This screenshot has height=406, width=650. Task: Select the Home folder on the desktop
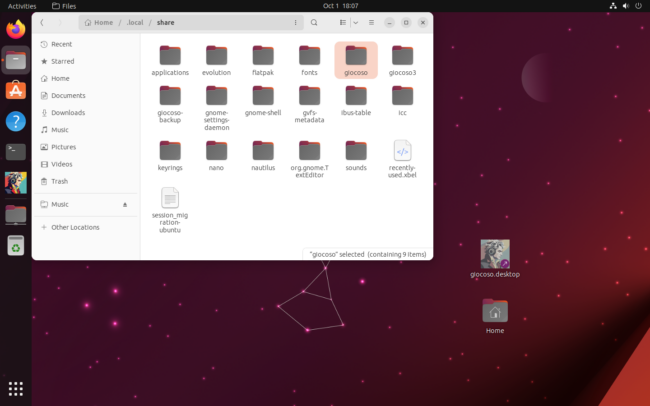(495, 316)
